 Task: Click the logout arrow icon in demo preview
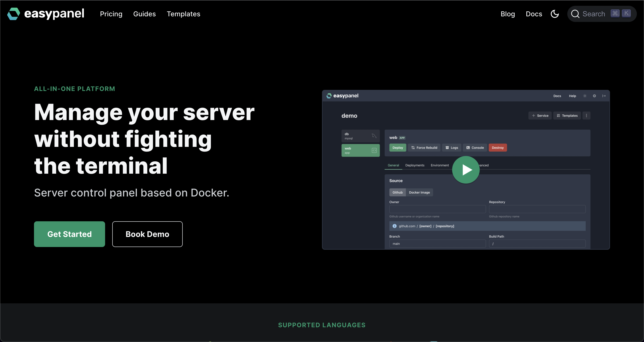tap(604, 96)
